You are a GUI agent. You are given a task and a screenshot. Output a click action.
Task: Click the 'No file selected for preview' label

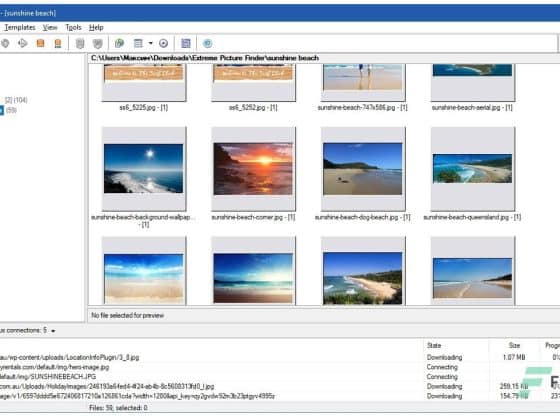click(128, 315)
